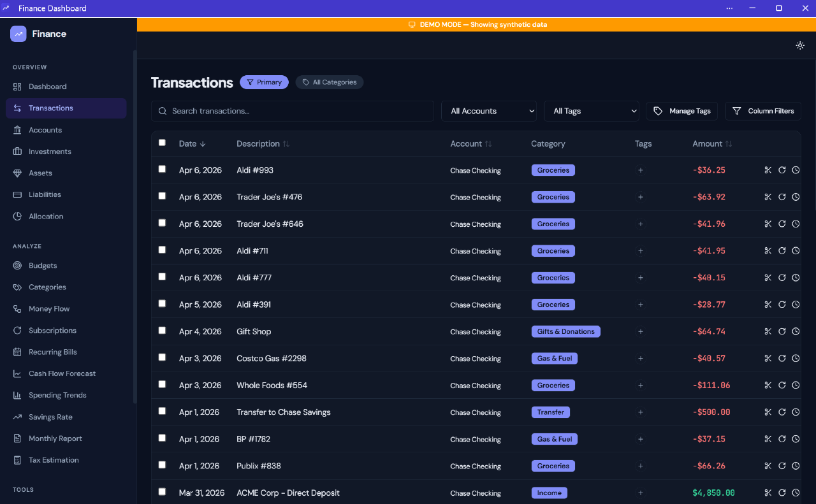
Task: Open the All Accounts dropdown
Action: 489,111
